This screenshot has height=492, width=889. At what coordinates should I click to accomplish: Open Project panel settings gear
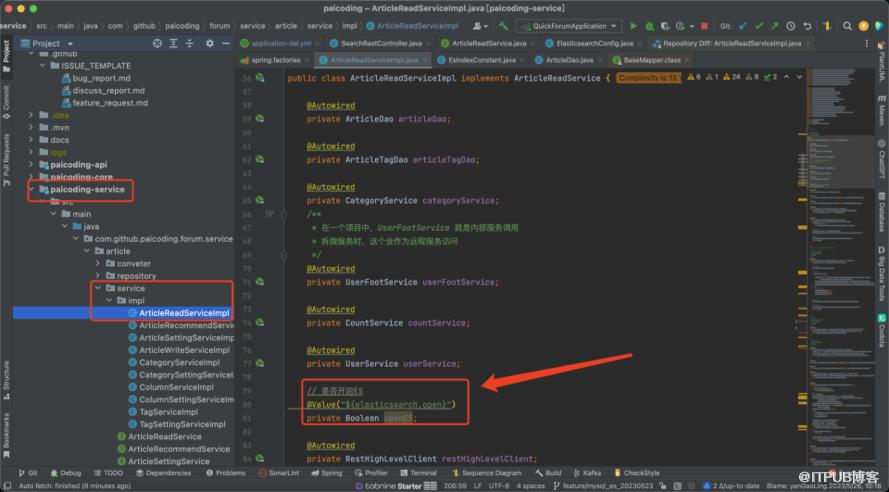[x=208, y=44]
